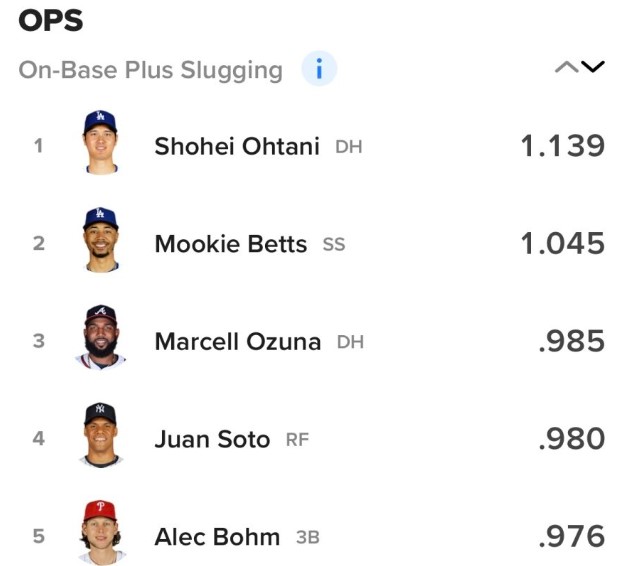Open Alec Bohm's headshot photo
The width and height of the screenshot is (625, 566).
(100, 533)
